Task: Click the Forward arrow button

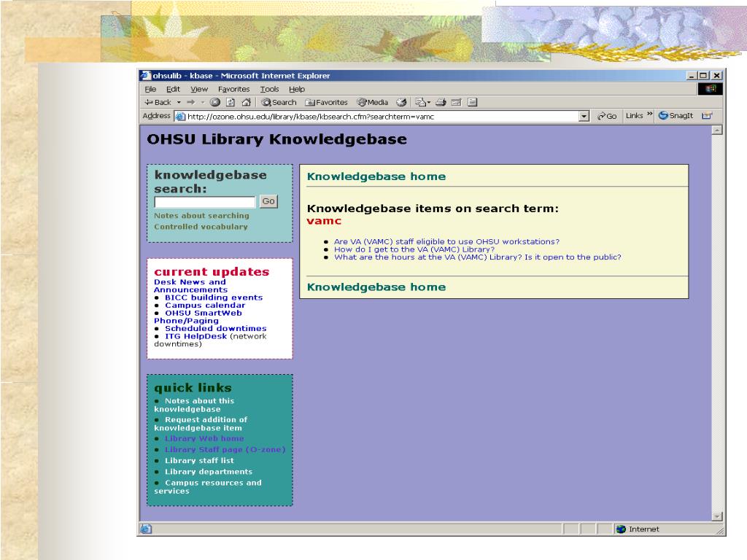Action: coord(190,102)
